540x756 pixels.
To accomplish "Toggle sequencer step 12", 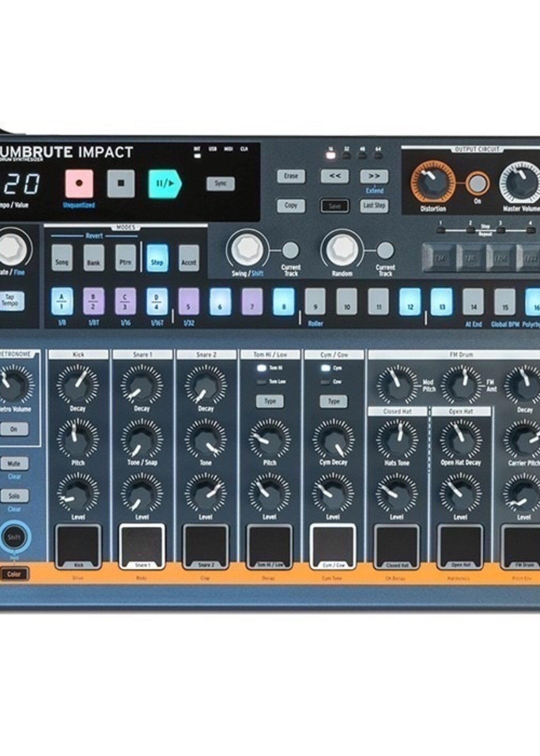I will click(410, 302).
